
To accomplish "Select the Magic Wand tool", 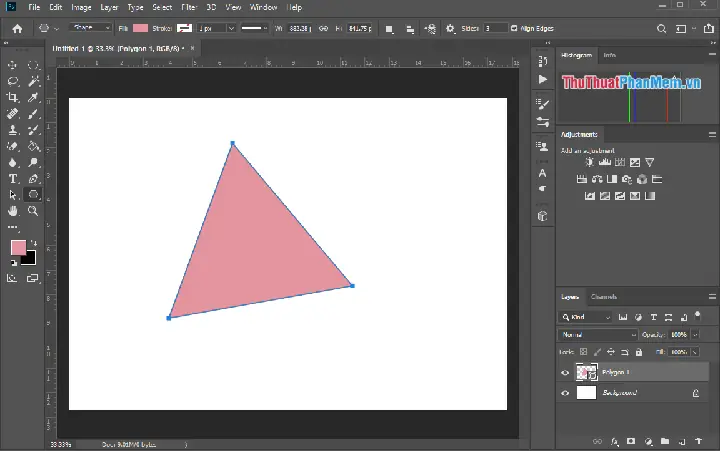I will [x=33, y=81].
